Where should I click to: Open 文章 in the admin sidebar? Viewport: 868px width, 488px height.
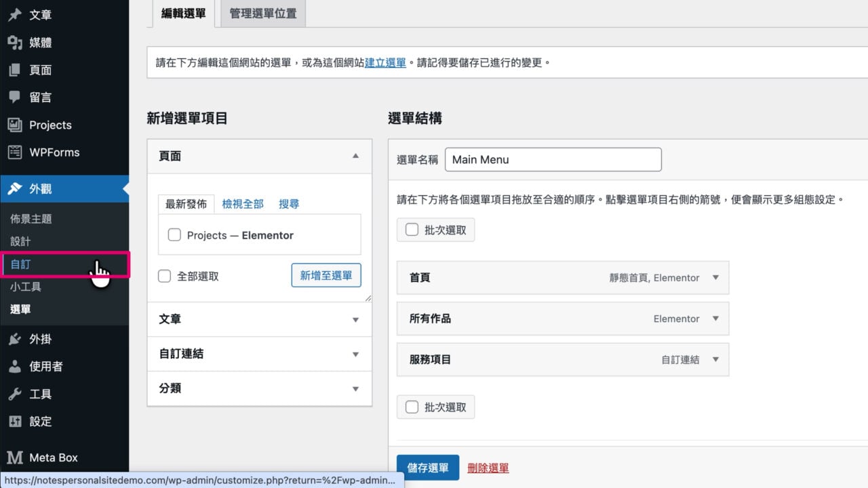click(x=64, y=15)
